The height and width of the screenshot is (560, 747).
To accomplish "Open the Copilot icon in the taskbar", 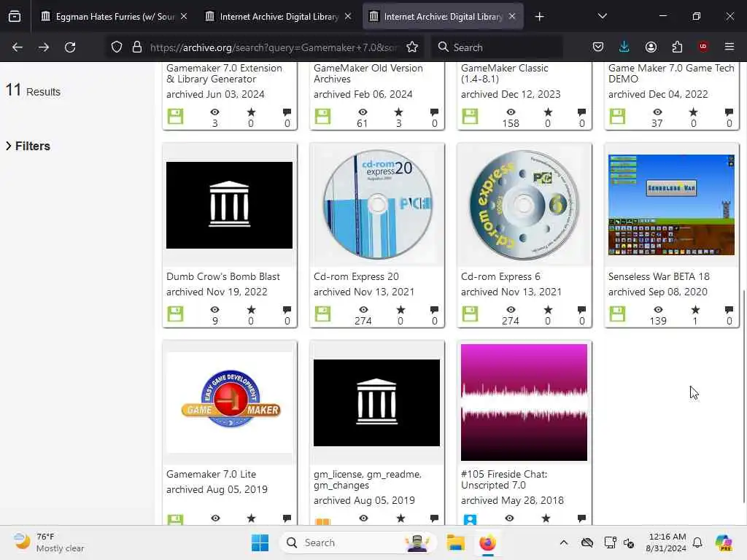I will [x=724, y=542].
